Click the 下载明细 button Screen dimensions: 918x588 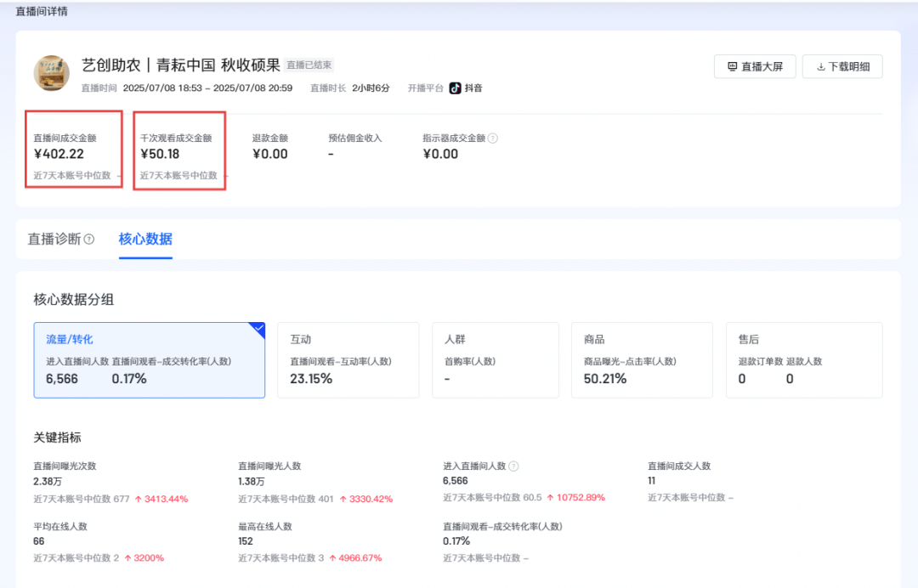(x=841, y=66)
